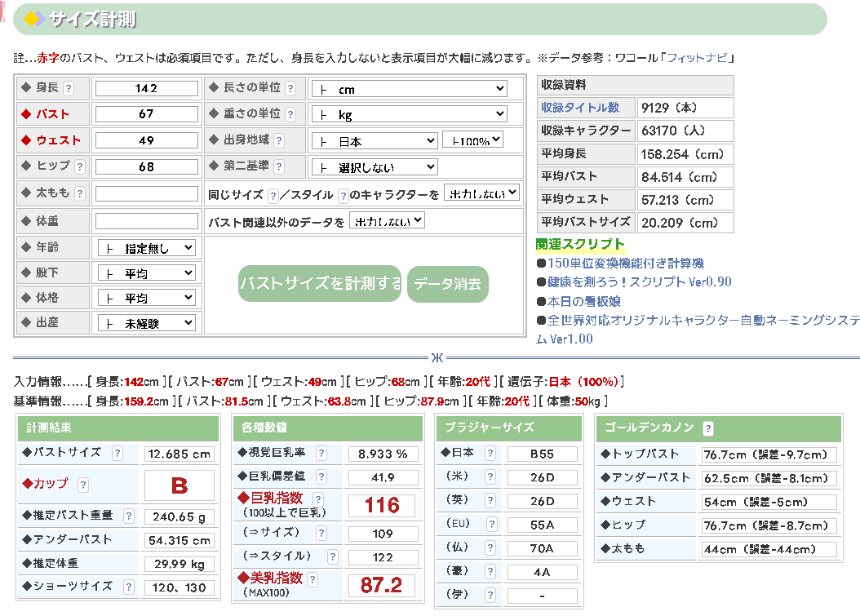Click the help icon beside ヒップ label
Screen dimensions: 860x616
pos(80,167)
